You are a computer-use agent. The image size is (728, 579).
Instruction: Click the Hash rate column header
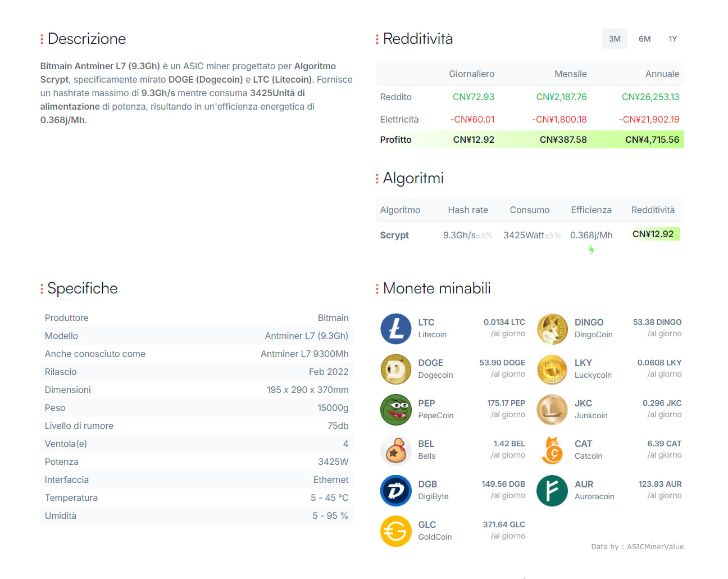(468, 210)
